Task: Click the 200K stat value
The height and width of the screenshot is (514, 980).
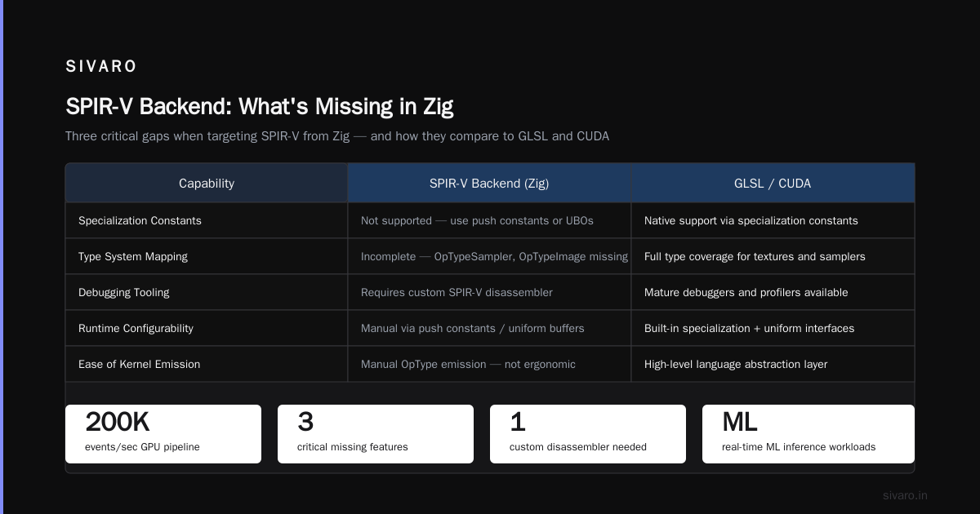Action: point(118,422)
